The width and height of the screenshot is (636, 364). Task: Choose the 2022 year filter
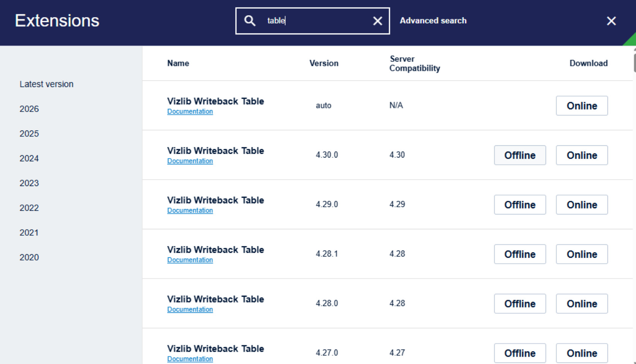pos(29,208)
